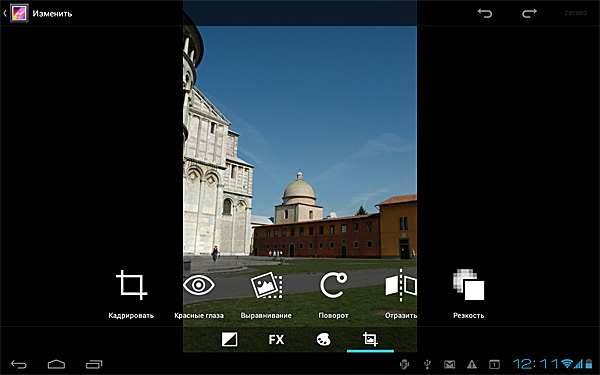Tap the Готово done button
This screenshot has height=375, width=600.
[576, 13]
